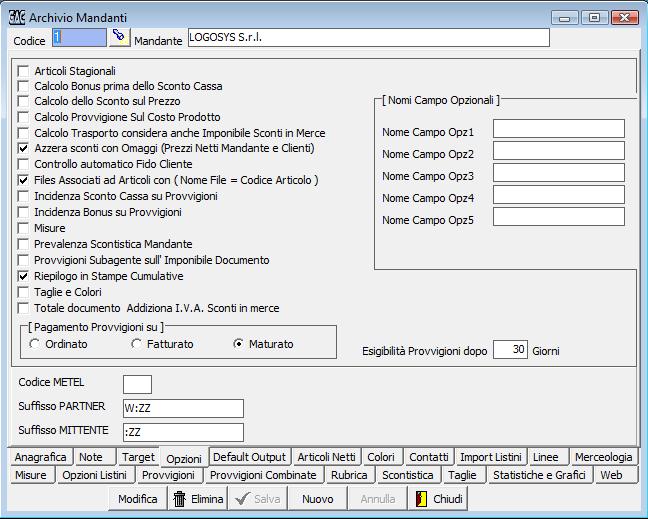The width and height of the screenshot is (648, 519).
Task: Click the Nome Campo Opz1 text field
Action: click(558, 129)
